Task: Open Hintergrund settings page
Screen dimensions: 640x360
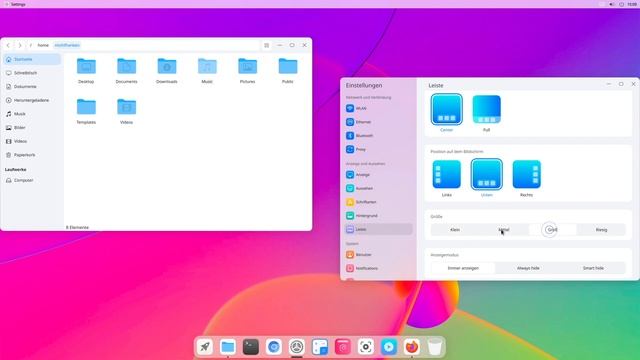Action: pos(378,216)
